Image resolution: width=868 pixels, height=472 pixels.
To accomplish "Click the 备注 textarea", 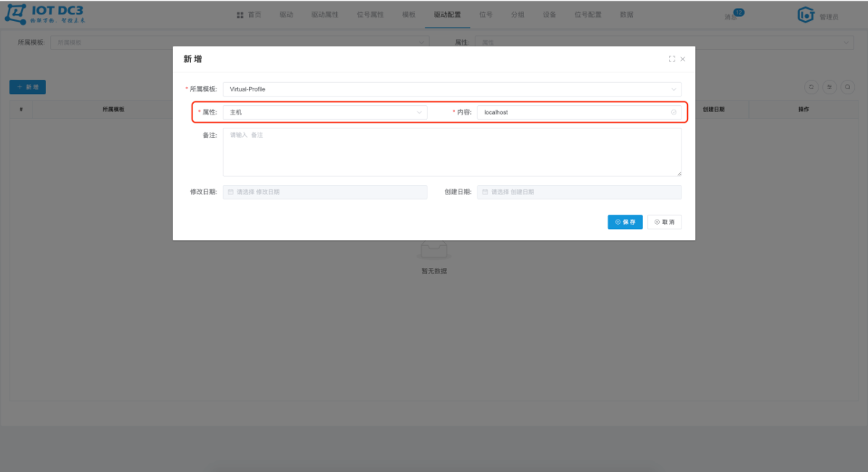I will tap(451, 152).
